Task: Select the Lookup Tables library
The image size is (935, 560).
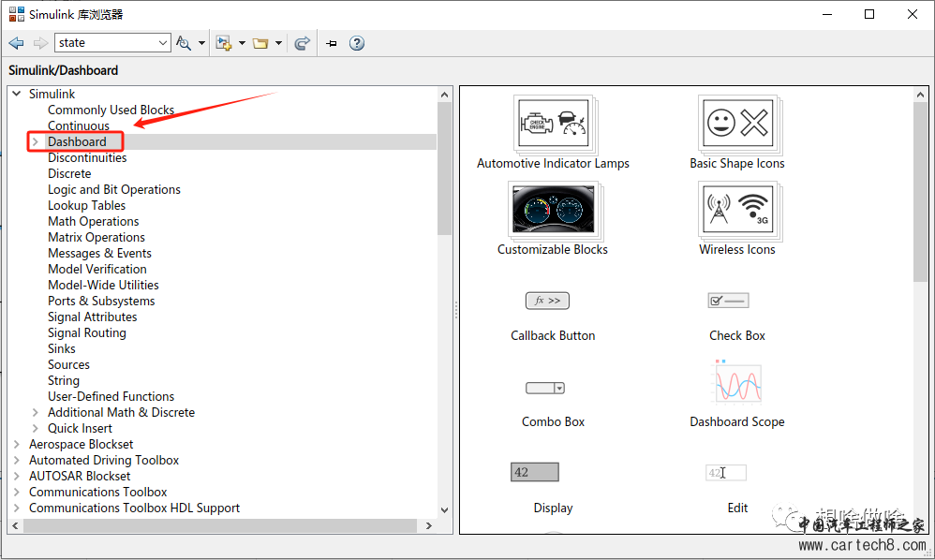Action: point(86,205)
